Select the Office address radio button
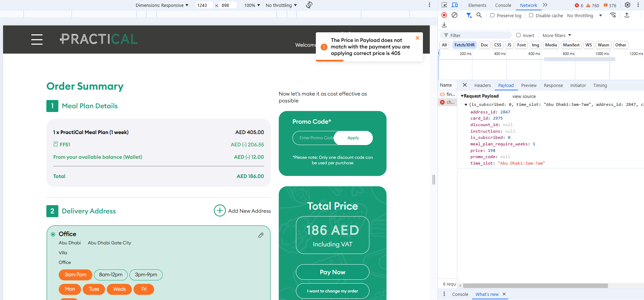 click(53, 234)
